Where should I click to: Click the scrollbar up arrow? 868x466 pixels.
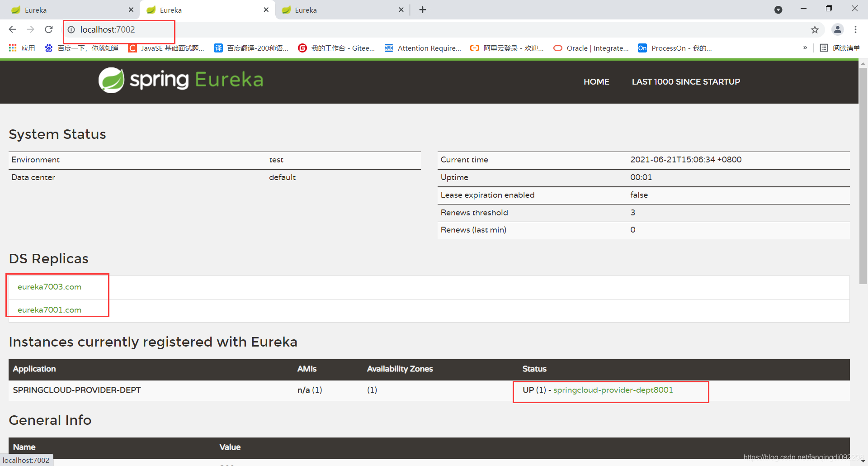pos(863,64)
